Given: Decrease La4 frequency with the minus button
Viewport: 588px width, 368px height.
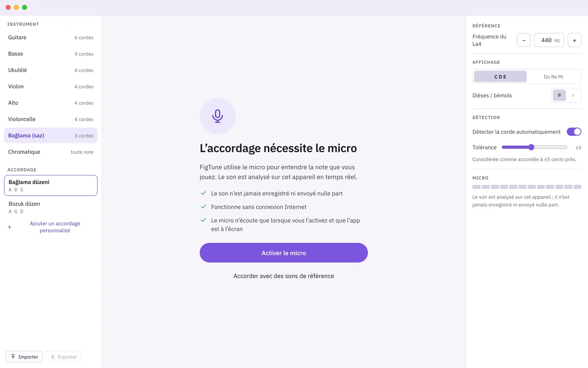Looking at the screenshot, I should [x=524, y=40].
